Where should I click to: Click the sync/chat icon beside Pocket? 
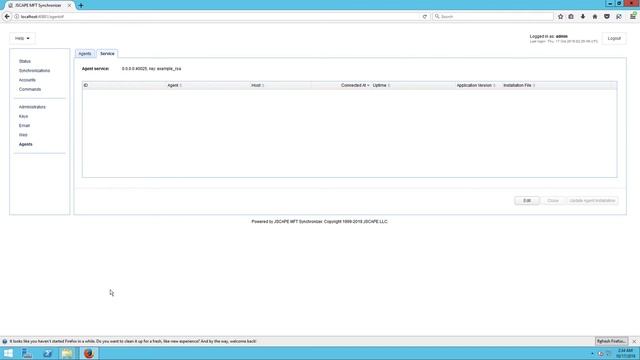click(x=619, y=17)
